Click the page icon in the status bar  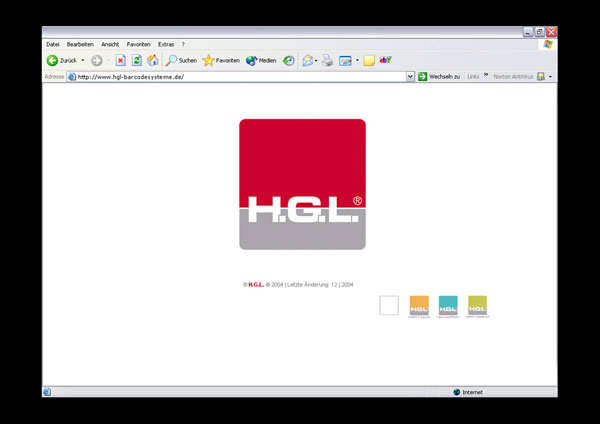point(47,392)
